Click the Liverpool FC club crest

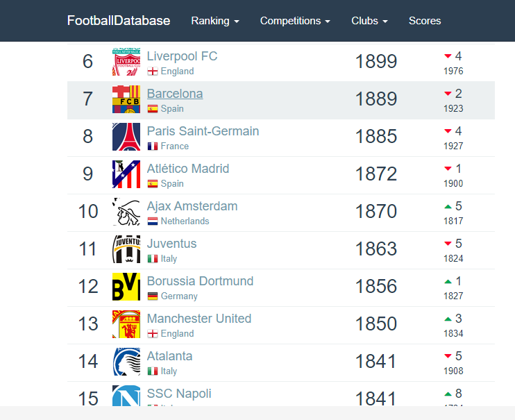[x=126, y=62]
